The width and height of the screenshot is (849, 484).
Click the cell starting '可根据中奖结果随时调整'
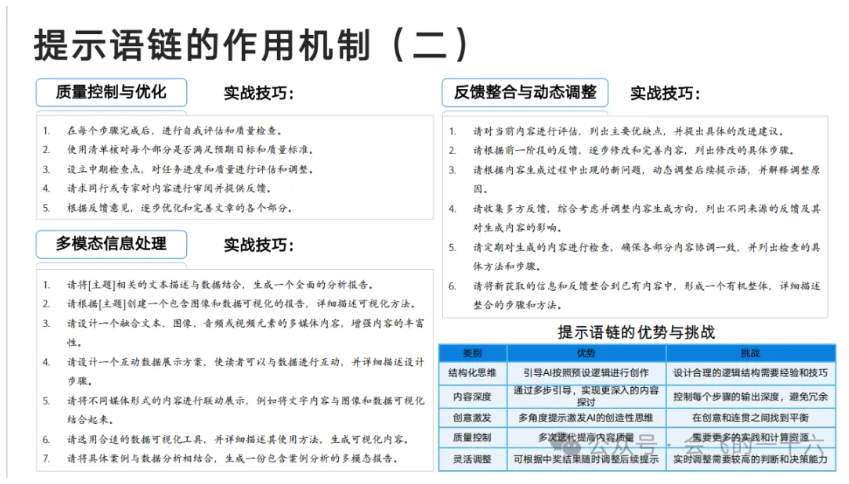coord(586,459)
